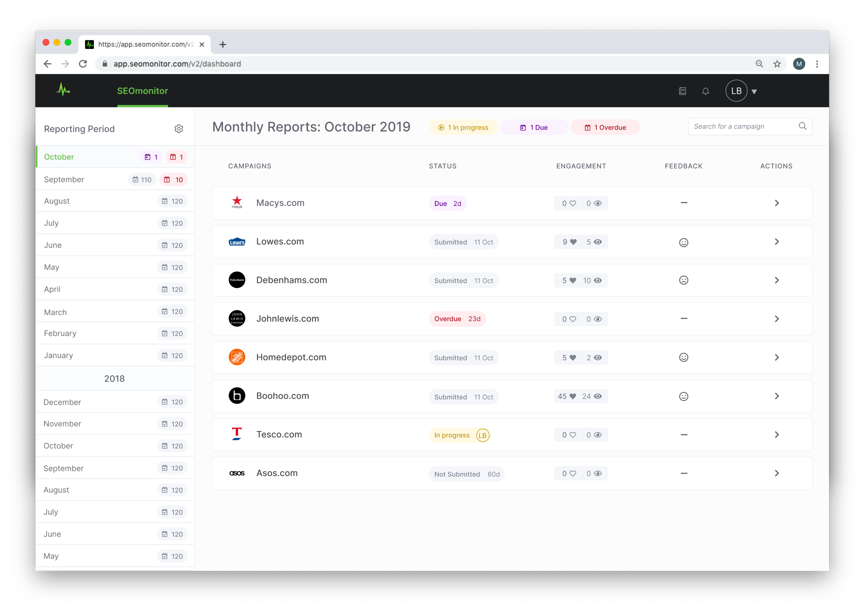Reload the page with refresh icon
This screenshot has width=859, height=616.
(83, 64)
